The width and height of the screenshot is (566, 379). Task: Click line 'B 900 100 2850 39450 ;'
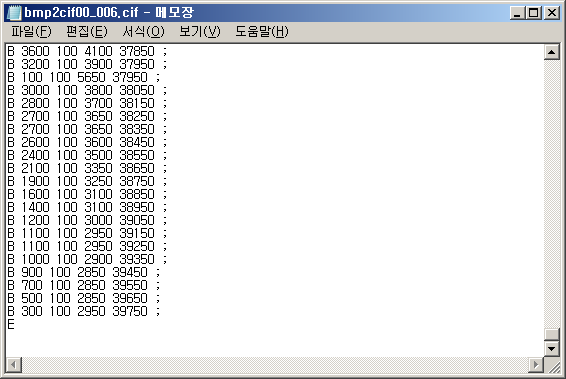click(x=83, y=272)
